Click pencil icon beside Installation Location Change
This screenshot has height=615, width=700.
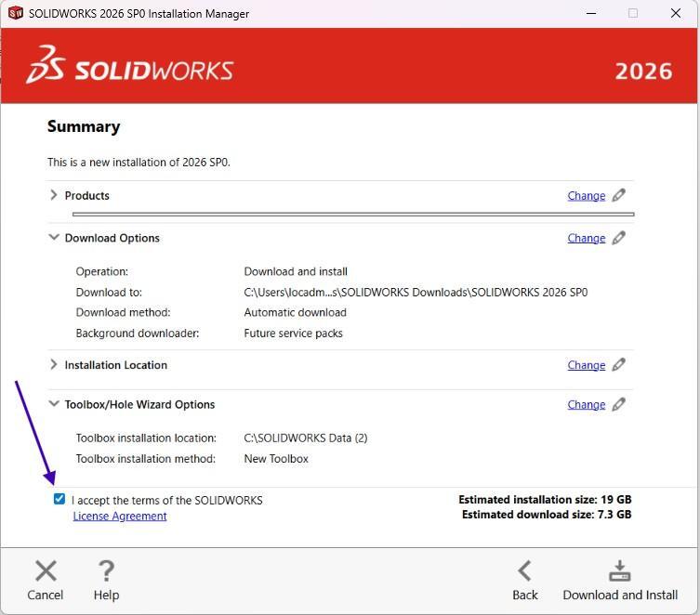click(619, 364)
